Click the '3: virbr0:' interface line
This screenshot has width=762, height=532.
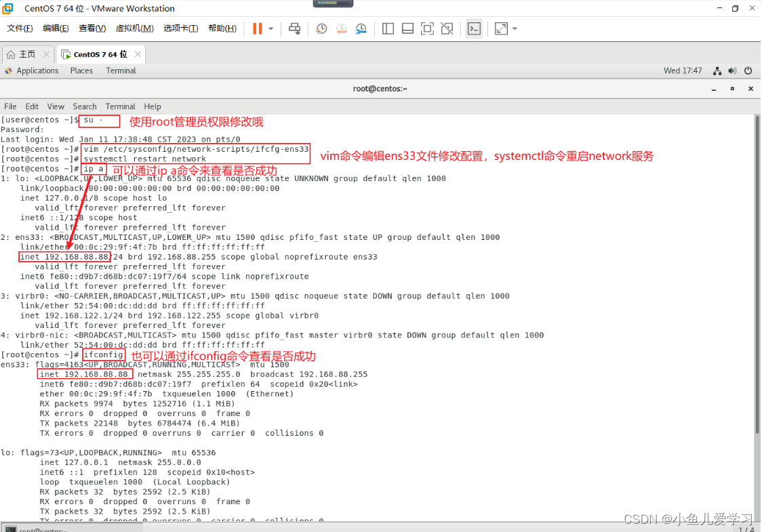coord(255,296)
